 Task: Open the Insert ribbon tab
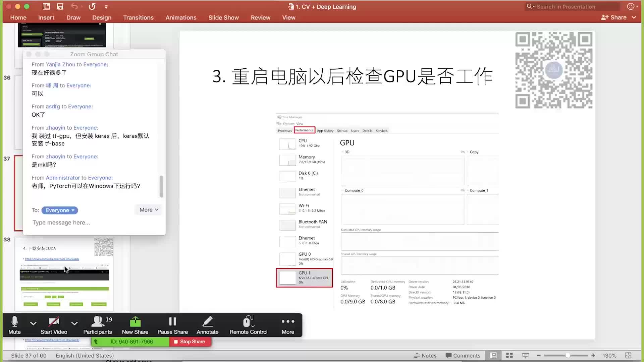point(46,17)
